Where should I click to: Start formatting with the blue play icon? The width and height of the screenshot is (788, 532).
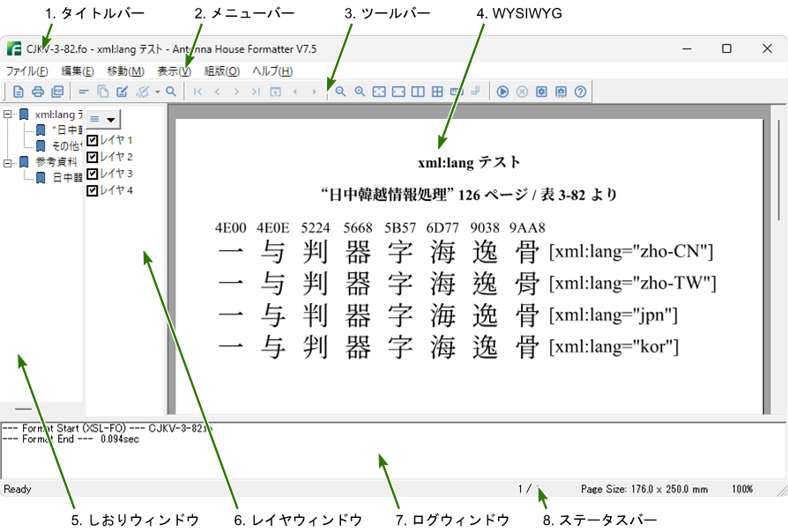(502, 91)
